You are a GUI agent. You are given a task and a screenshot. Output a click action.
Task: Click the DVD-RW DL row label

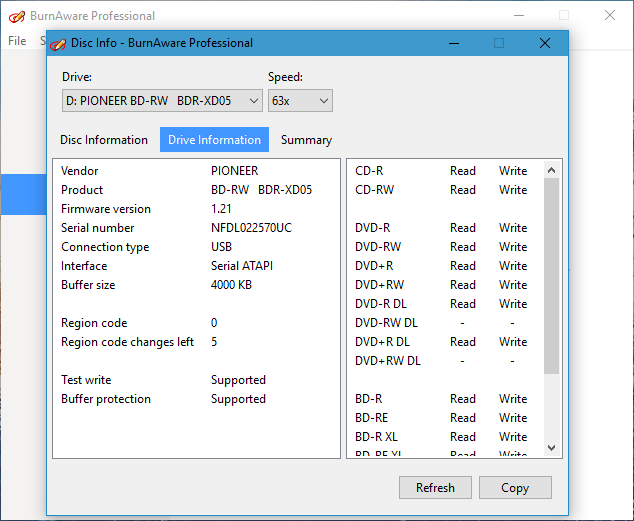(x=387, y=323)
